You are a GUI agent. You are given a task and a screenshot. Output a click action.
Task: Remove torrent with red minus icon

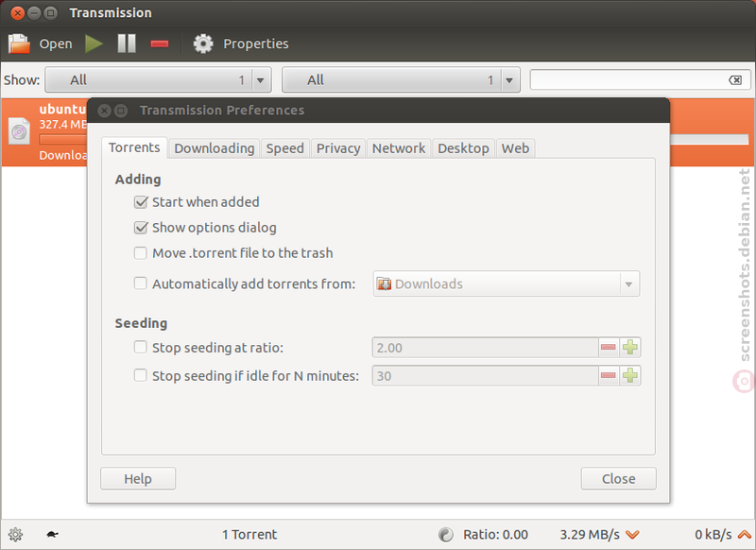[160, 43]
